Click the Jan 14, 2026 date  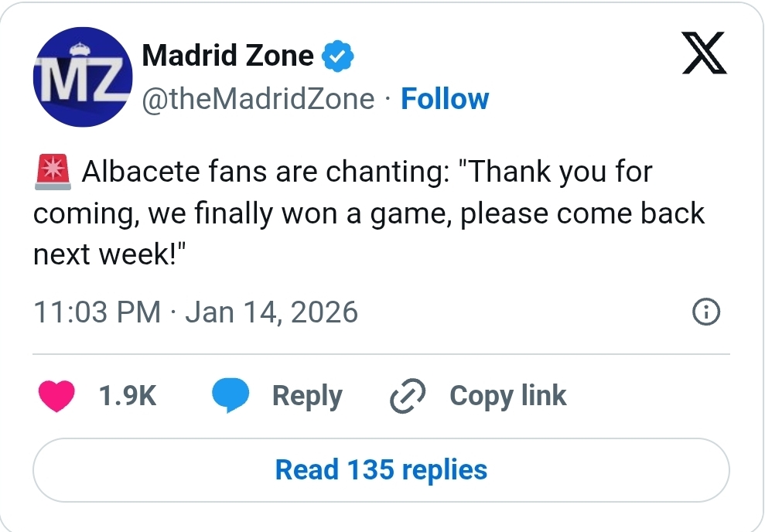(x=272, y=312)
